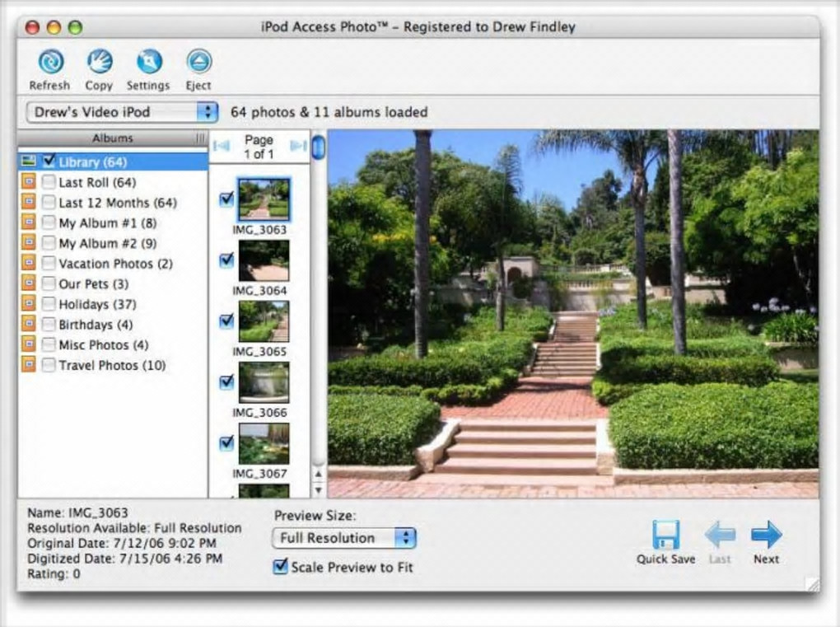This screenshot has width=840, height=627.
Task: Check the Last Roll album checkbox
Action: click(49, 182)
